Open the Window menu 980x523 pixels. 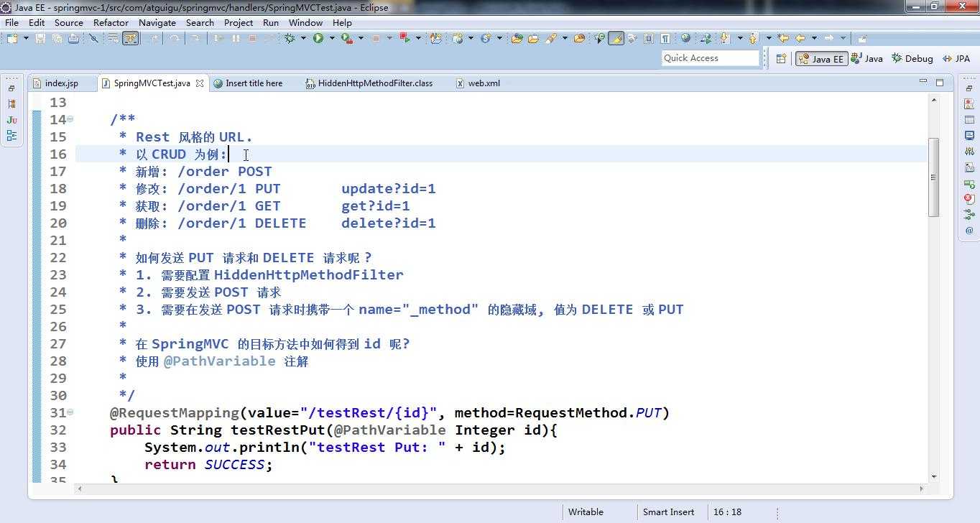click(305, 22)
